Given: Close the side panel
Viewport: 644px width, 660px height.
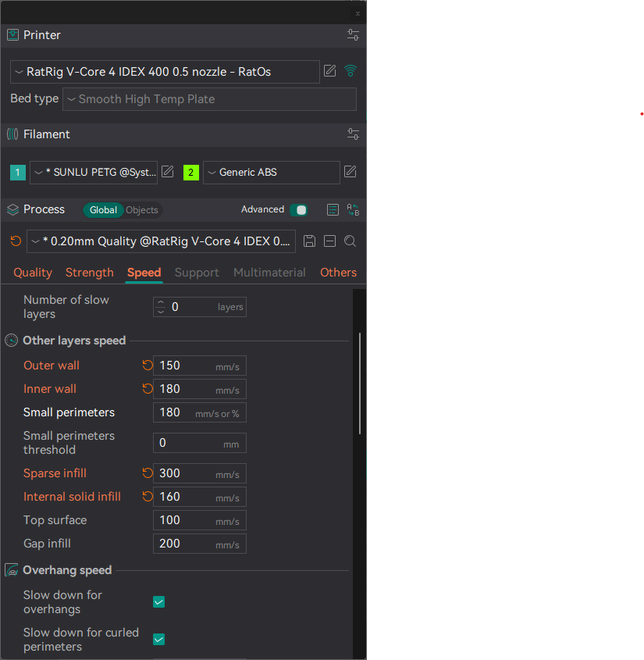Looking at the screenshot, I should point(358,13).
